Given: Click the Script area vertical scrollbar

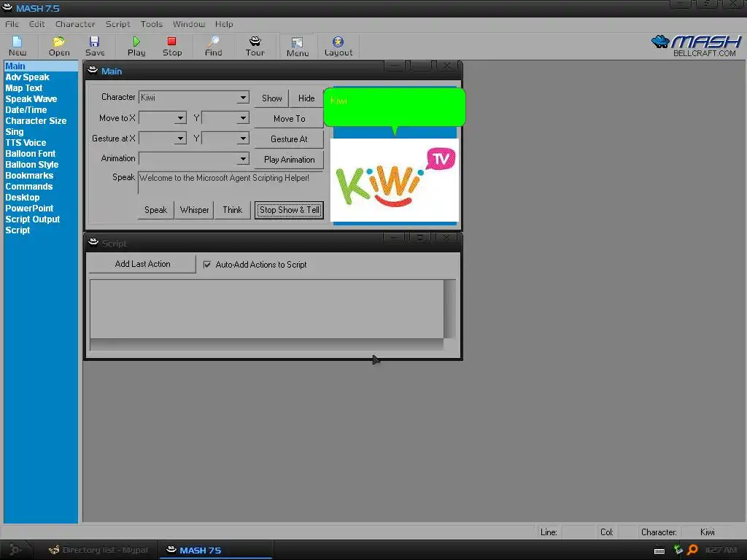Looking at the screenshot, I should point(449,309).
